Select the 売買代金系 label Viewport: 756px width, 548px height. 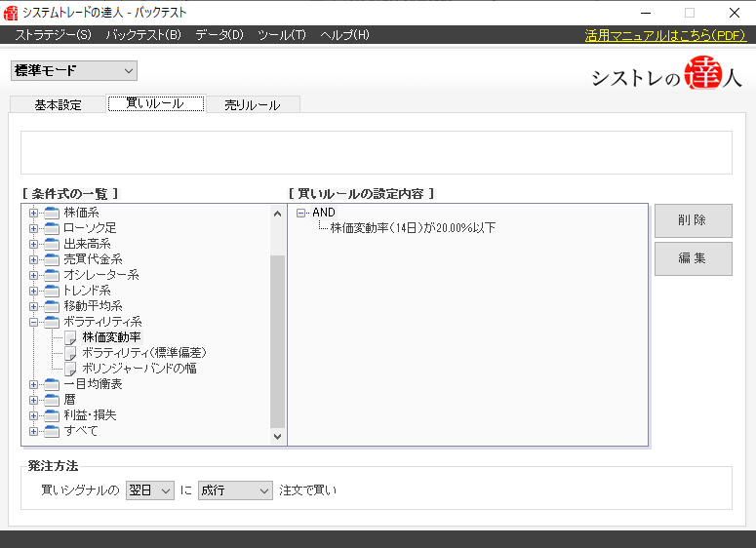click(93, 259)
